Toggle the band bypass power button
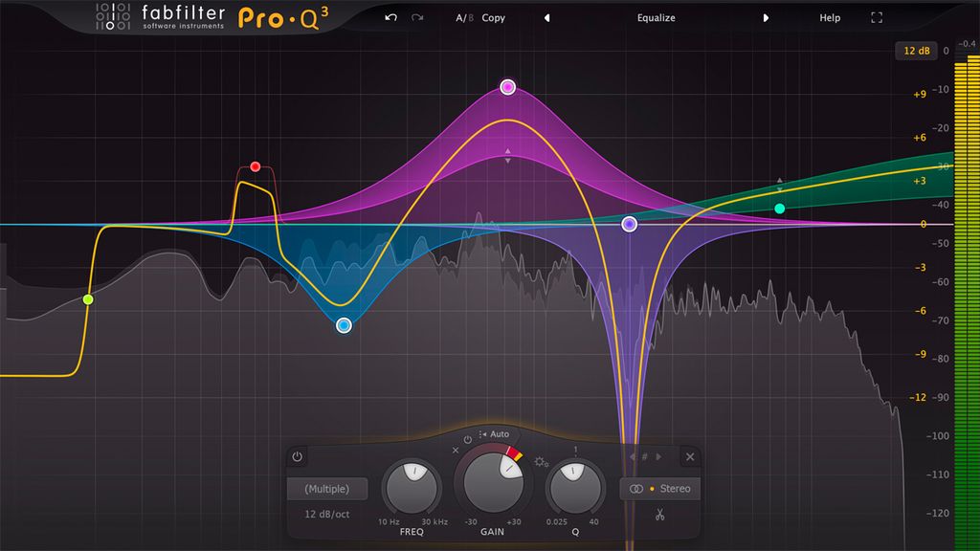Image resolution: width=980 pixels, height=551 pixels. click(x=296, y=455)
